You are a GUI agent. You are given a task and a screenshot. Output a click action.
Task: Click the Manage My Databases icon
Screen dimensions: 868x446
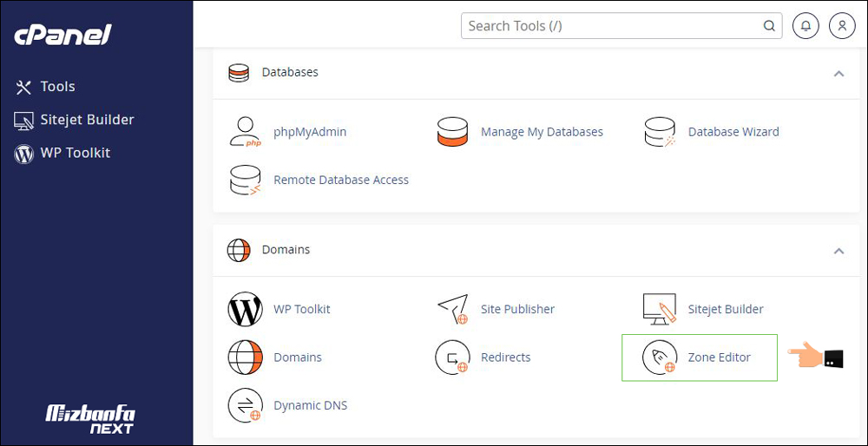[x=452, y=132]
